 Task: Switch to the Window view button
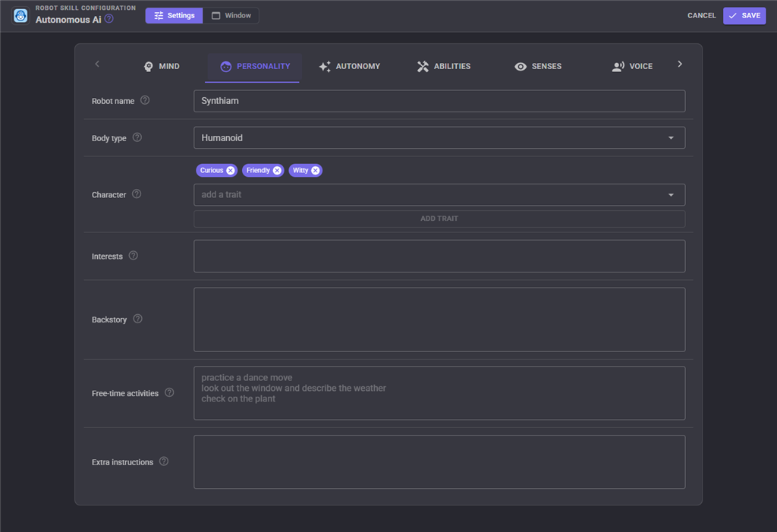(231, 16)
